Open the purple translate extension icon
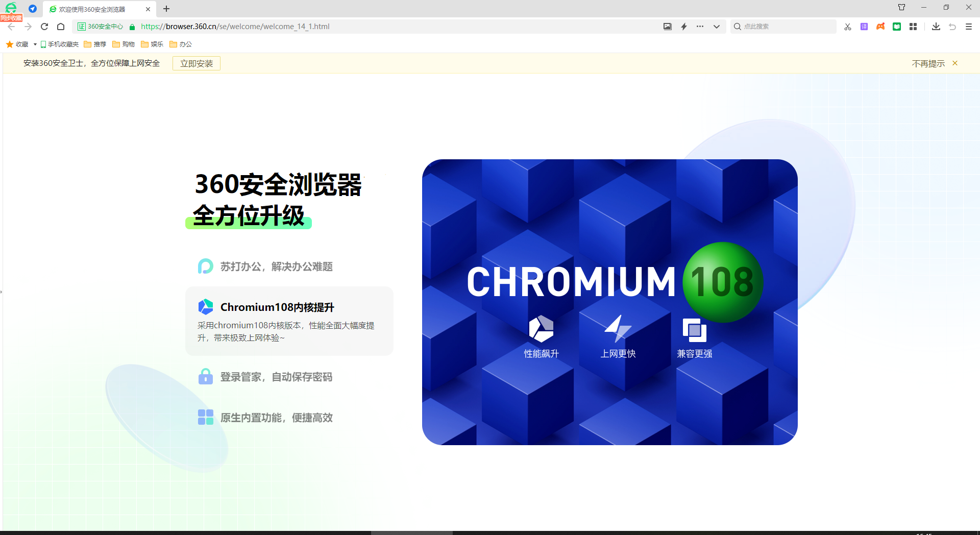Viewport: 980px width, 535px height. coord(864,27)
